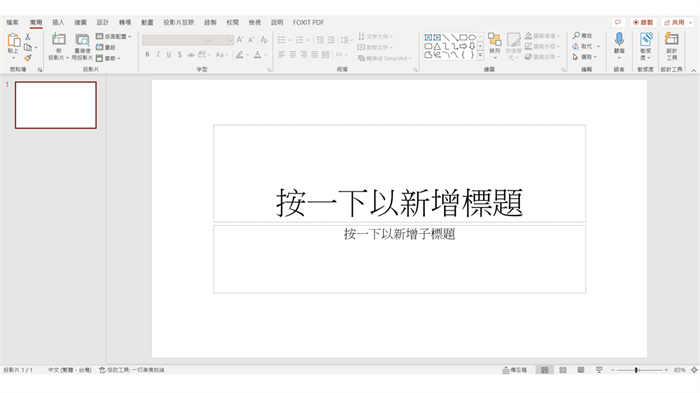Switch to the Design (設計) tab

(x=103, y=22)
